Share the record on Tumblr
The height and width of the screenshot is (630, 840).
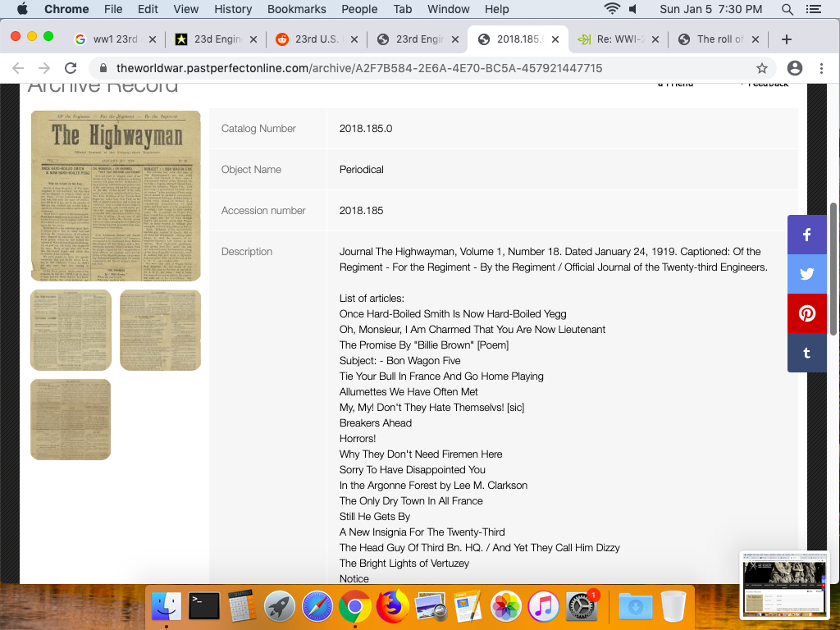807,353
